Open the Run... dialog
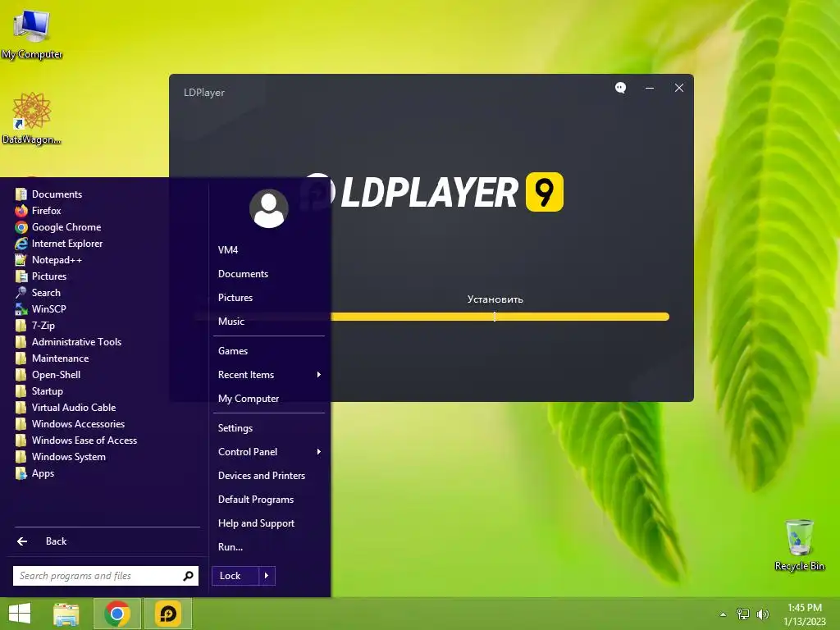Screen dimensions: 840x630 [231, 547]
